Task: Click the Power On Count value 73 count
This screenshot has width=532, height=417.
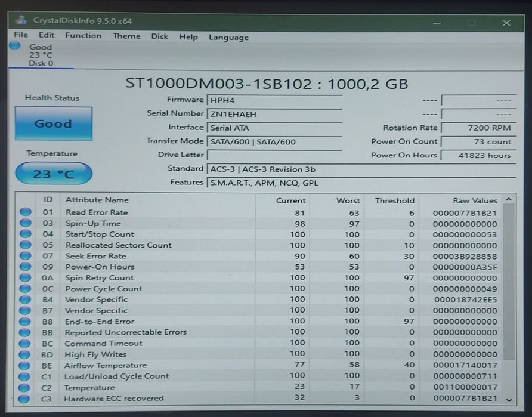Action: pos(478,141)
